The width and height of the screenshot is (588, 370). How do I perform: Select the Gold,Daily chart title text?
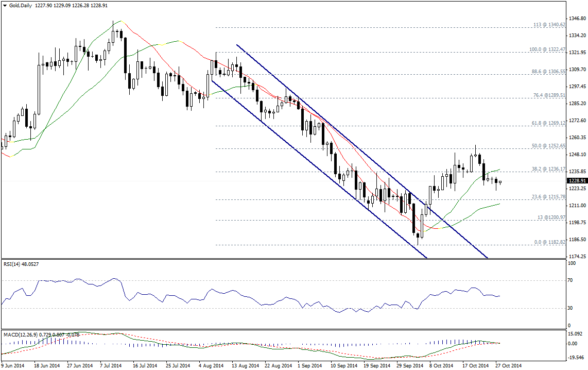click(20, 6)
